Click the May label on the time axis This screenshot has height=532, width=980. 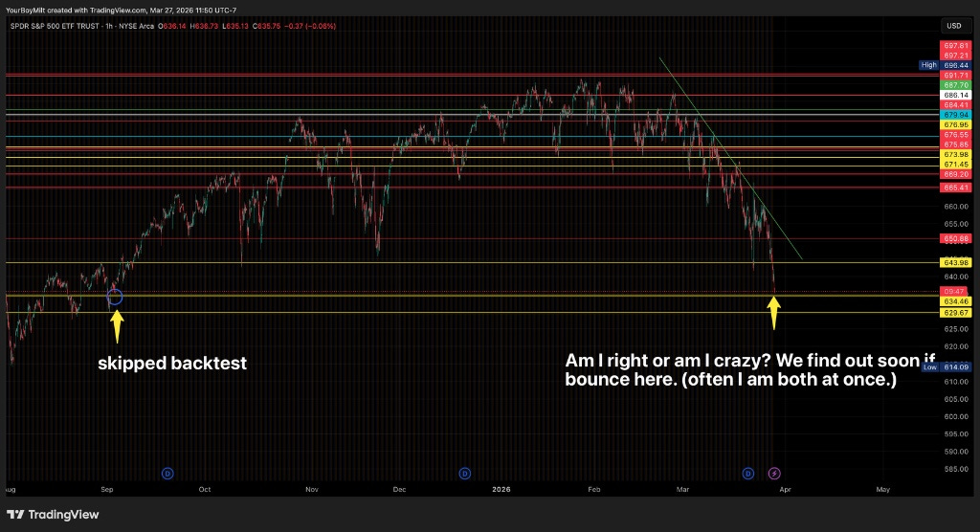883,490
